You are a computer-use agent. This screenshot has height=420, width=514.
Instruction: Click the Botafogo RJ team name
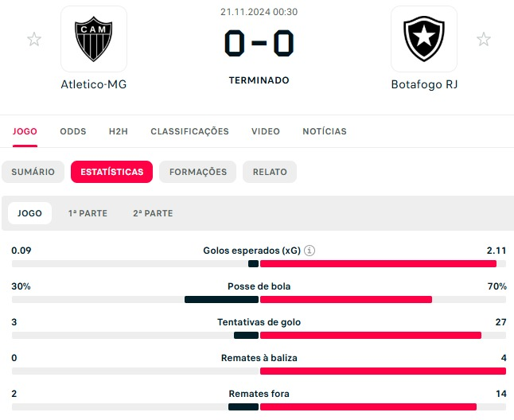coord(424,84)
